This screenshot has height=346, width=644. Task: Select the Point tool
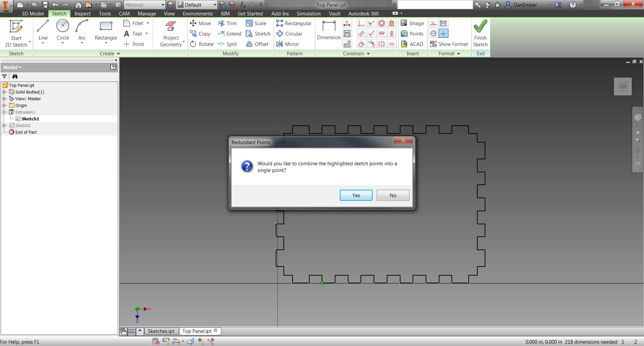[x=134, y=44]
